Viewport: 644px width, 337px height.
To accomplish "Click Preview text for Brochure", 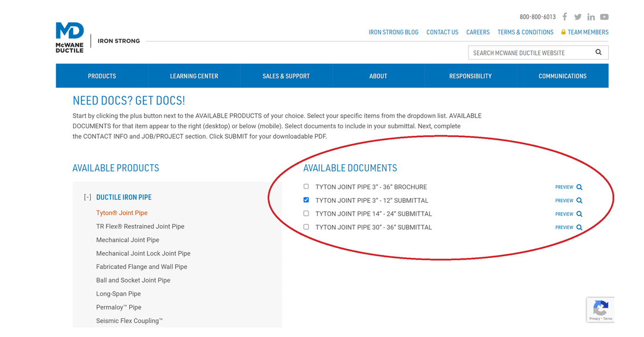I will (x=564, y=187).
